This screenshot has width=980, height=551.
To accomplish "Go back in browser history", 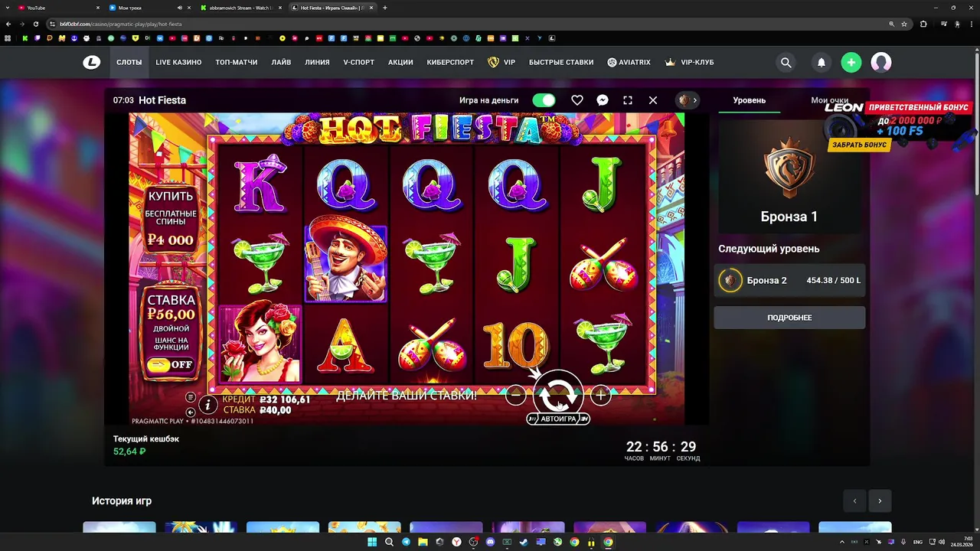I will coord(8,24).
